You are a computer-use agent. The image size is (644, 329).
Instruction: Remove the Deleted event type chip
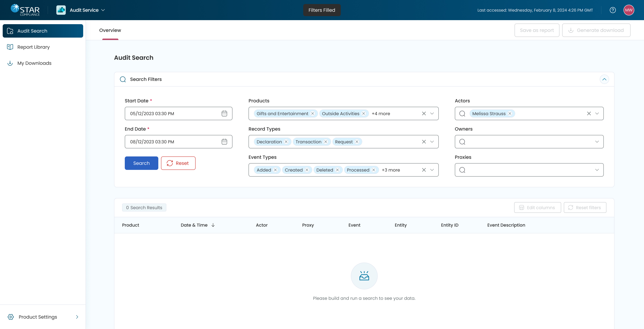(x=337, y=170)
